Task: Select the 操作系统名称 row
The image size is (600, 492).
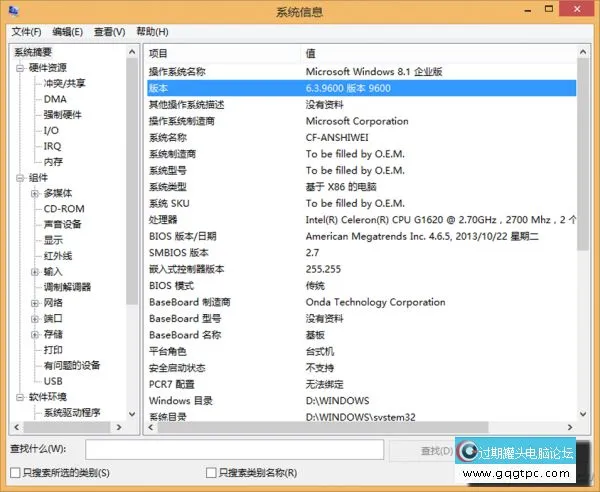Action: pyautogui.click(x=362, y=72)
